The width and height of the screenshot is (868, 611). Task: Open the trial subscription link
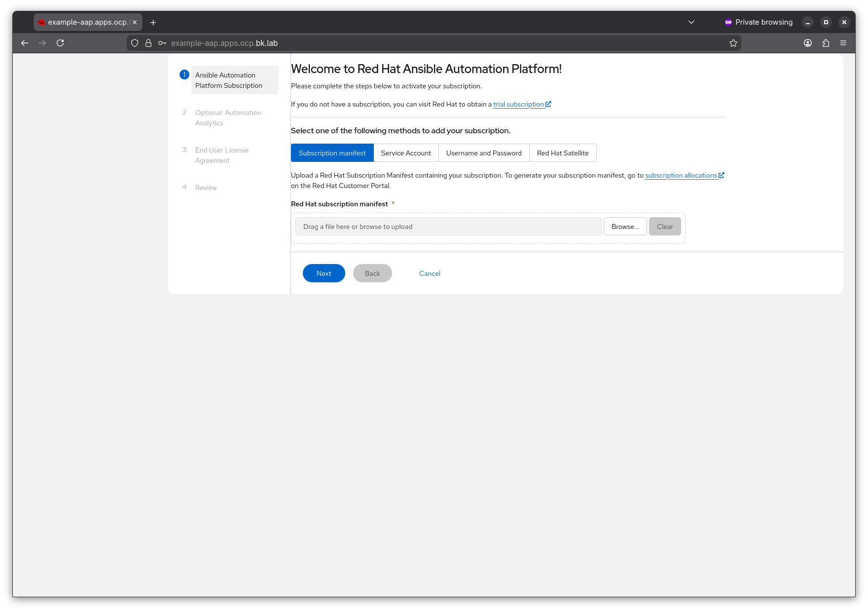tap(519, 105)
